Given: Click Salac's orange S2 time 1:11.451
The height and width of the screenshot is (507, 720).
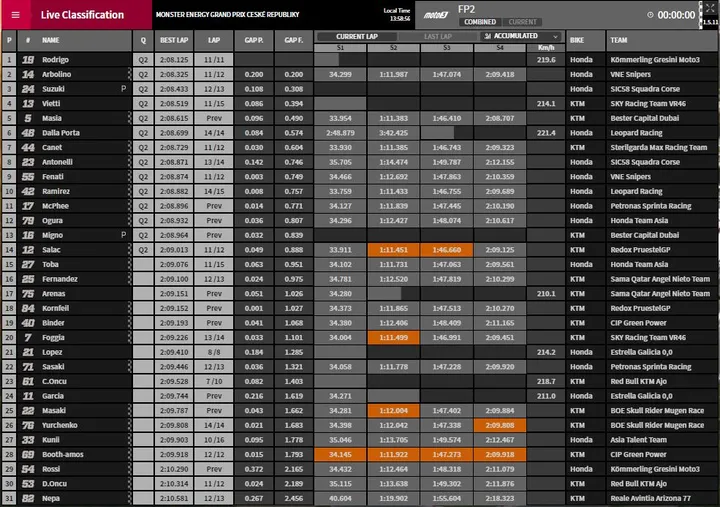Looking at the screenshot, I should [x=394, y=249].
